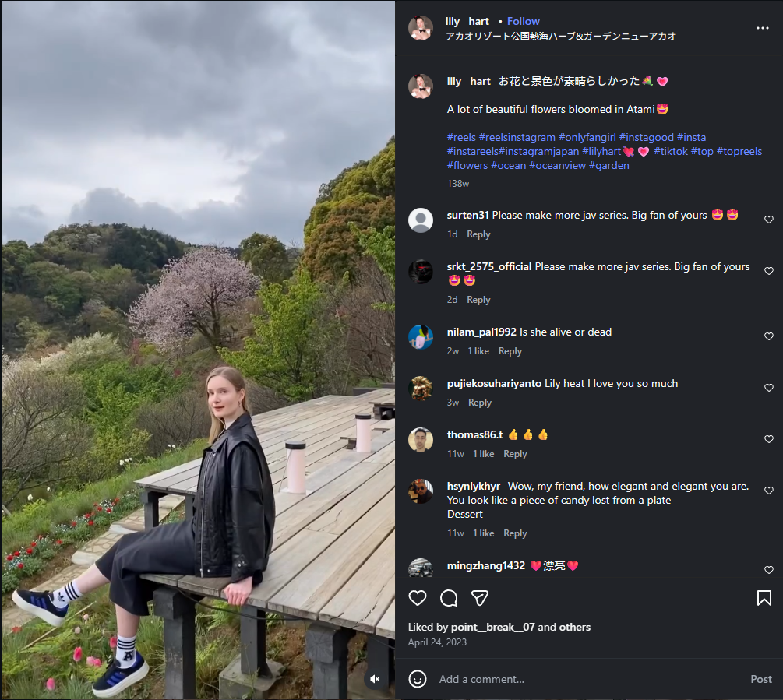Open the three-dot more options menu
The width and height of the screenshot is (783, 700).
click(x=763, y=28)
